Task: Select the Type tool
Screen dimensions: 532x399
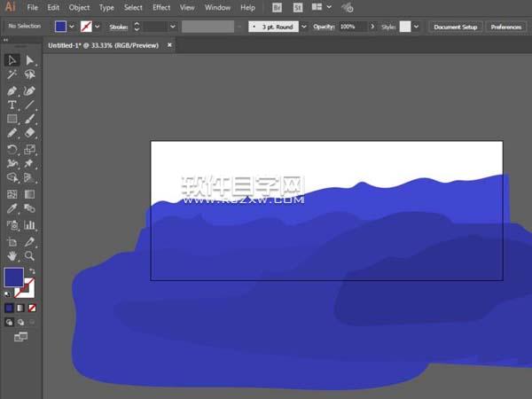Action: 12,105
